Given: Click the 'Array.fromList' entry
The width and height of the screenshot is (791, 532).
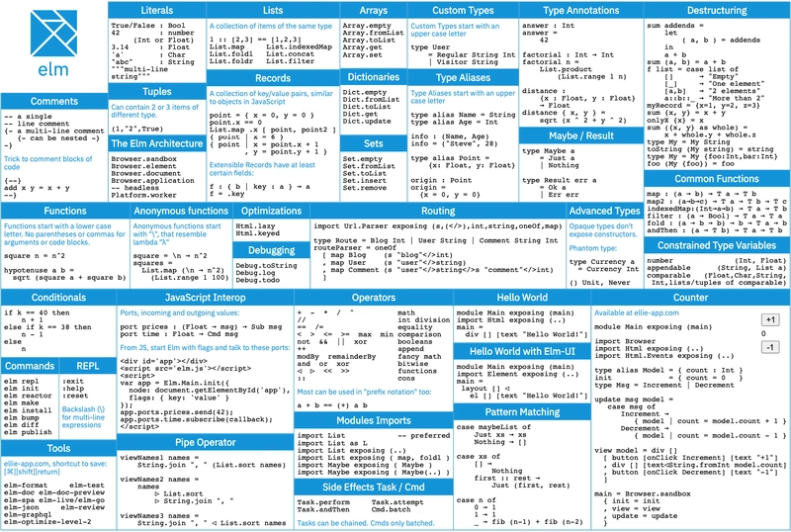Looking at the screenshot, I should click(x=374, y=33).
